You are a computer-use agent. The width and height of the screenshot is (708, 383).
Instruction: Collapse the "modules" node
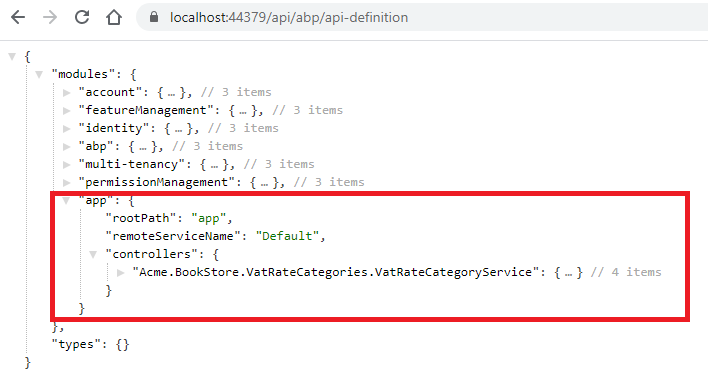pos(39,74)
